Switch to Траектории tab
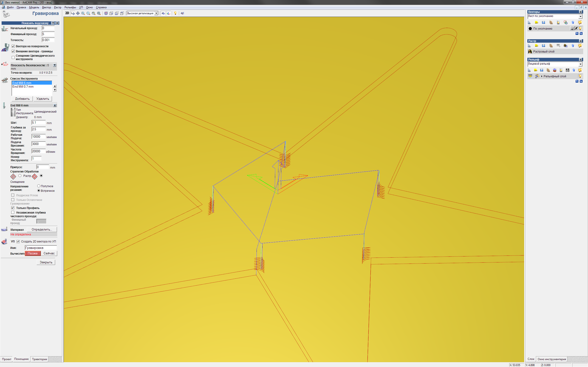 (x=40, y=359)
